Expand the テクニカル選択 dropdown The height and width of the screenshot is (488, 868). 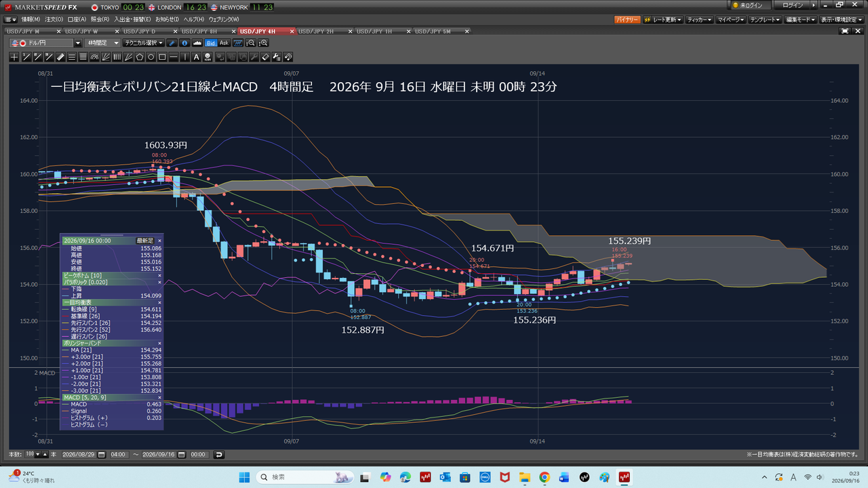click(144, 43)
